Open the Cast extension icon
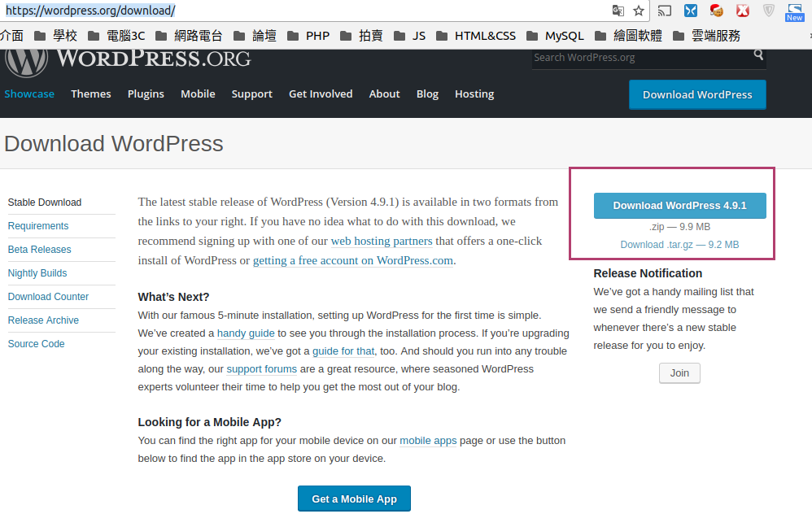The image size is (812, 527). pos(665,11)
